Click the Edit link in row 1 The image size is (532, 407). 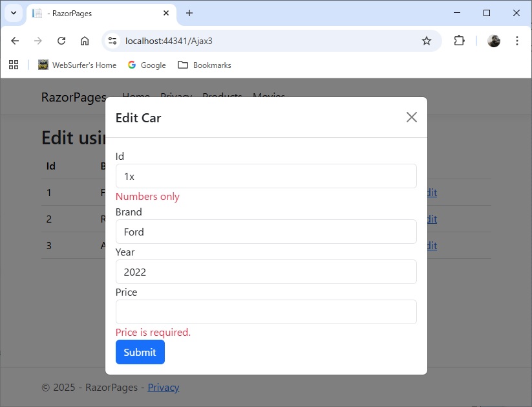432,192
